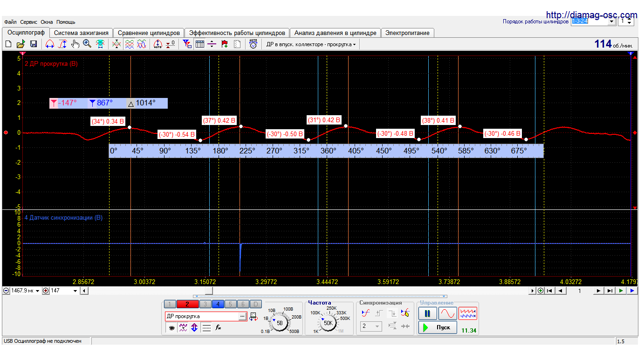Toggle channel 1 button
This screenshot has height=347, width=644.
pos(170,305)
